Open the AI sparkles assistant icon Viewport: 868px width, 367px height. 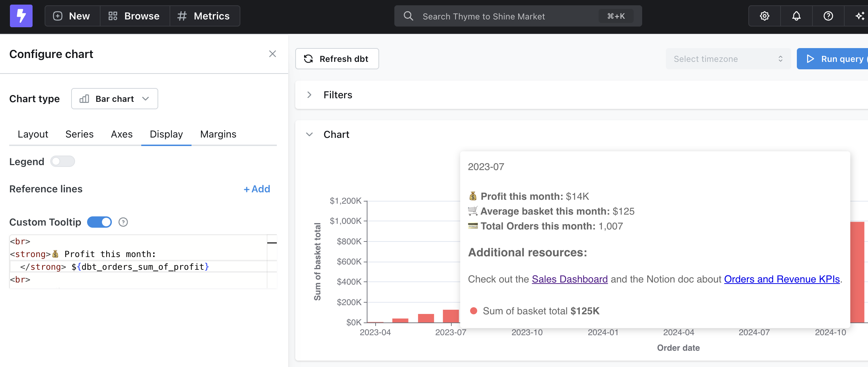(859, 16)
